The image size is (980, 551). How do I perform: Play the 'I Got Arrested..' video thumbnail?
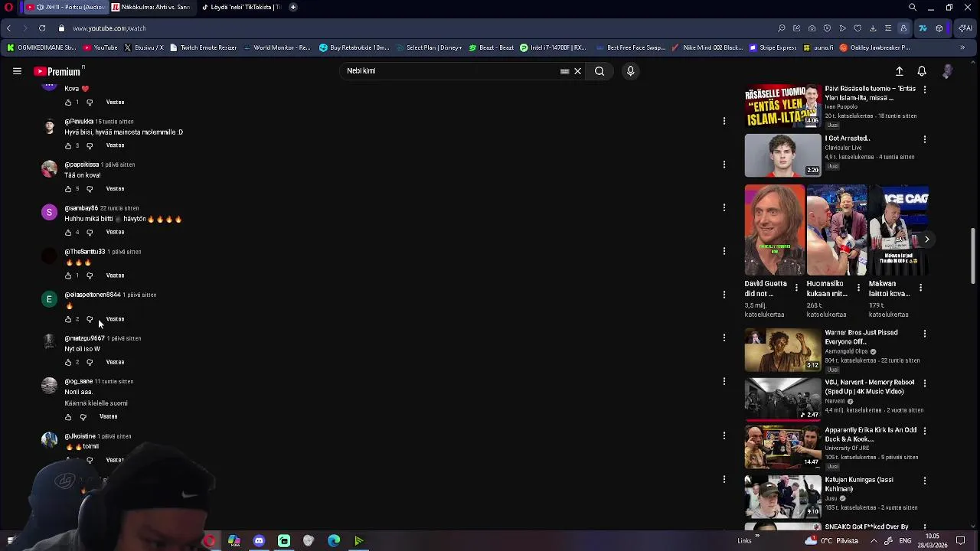click(782, 155)
